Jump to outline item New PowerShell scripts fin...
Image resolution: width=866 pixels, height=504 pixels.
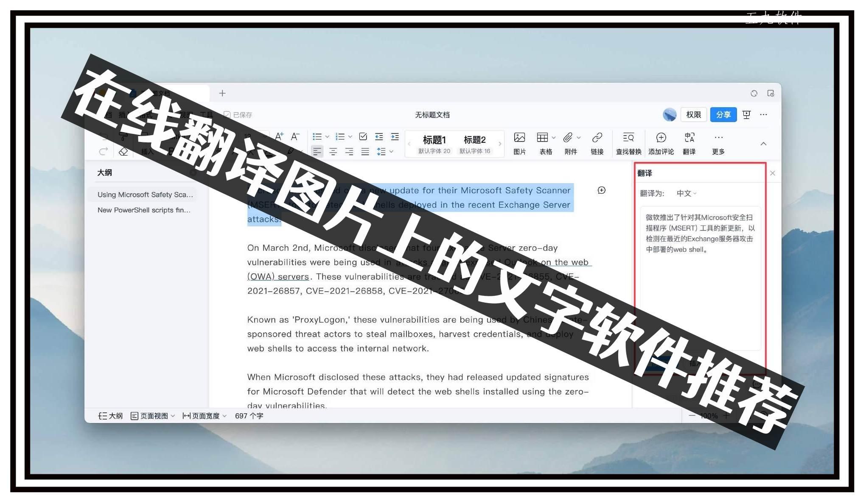pos(145,210)
